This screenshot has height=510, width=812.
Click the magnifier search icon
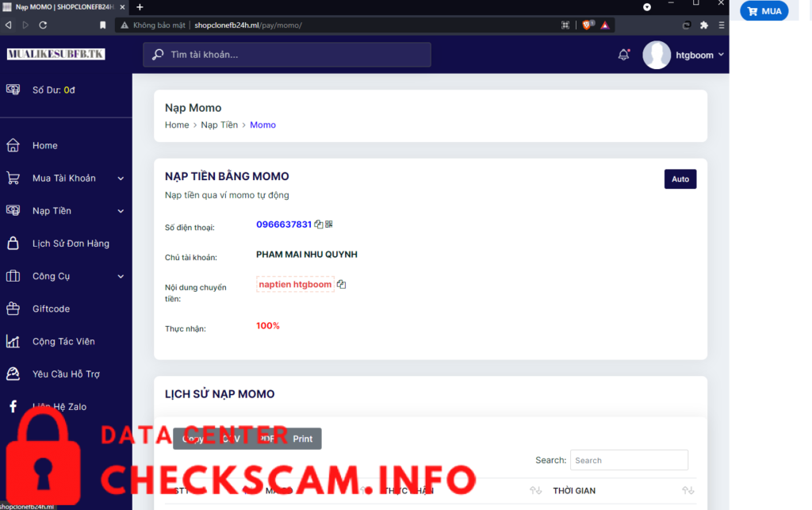pyautogui.click(x=158, y=55)
